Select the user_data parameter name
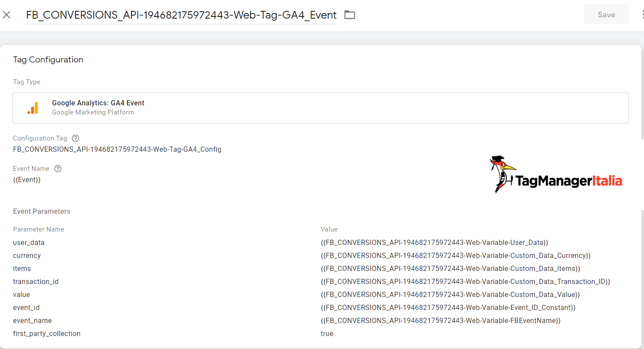Screen dimensions: 644x349 point(29,242)
